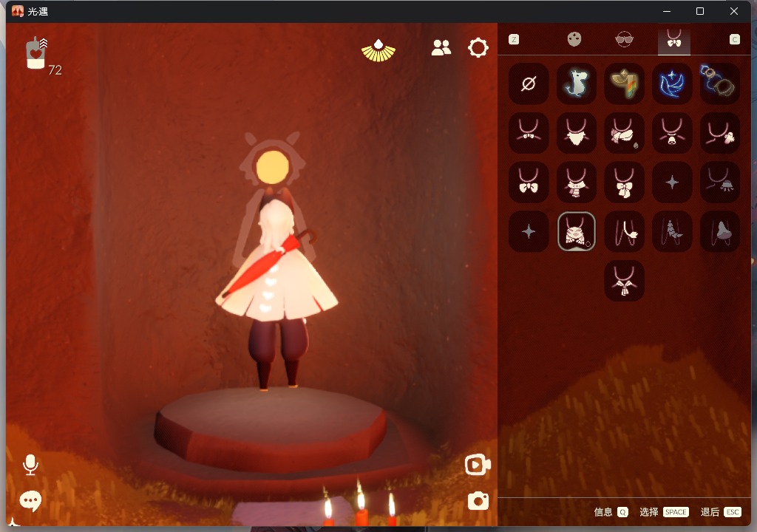Equip the large white bow necklace
Image resolution: width=757 pixels, height=532 pixels.
click(x=529, y=182)
